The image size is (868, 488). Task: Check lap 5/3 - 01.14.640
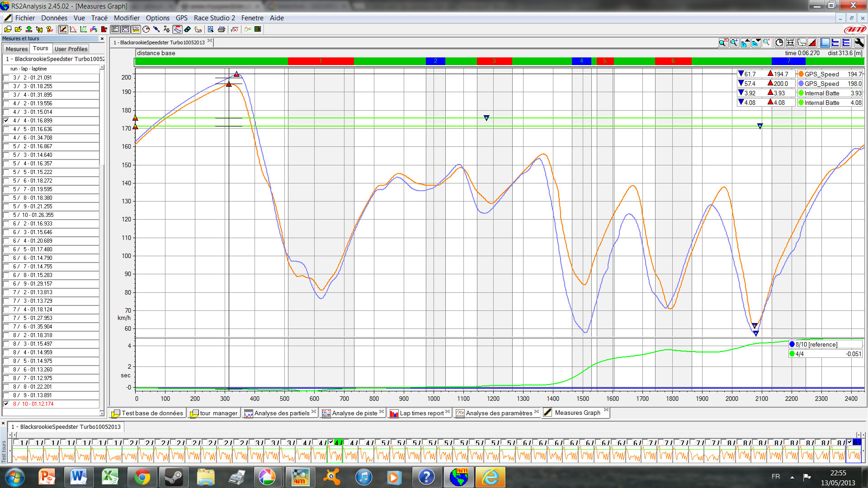(x=6, y=155)
